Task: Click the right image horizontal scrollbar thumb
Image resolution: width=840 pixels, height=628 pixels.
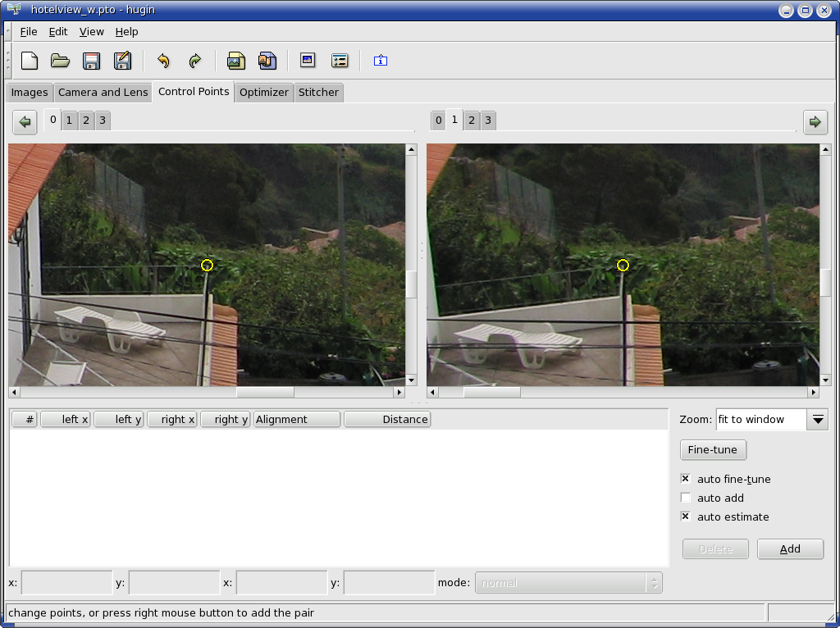Action: pyautogui.click(x=492, y=393)
